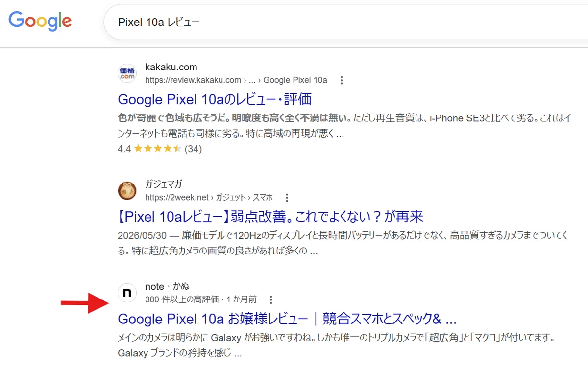Open the three-dot menu beside the 2week.net result
588x368 pixels.
click(287, 198)
